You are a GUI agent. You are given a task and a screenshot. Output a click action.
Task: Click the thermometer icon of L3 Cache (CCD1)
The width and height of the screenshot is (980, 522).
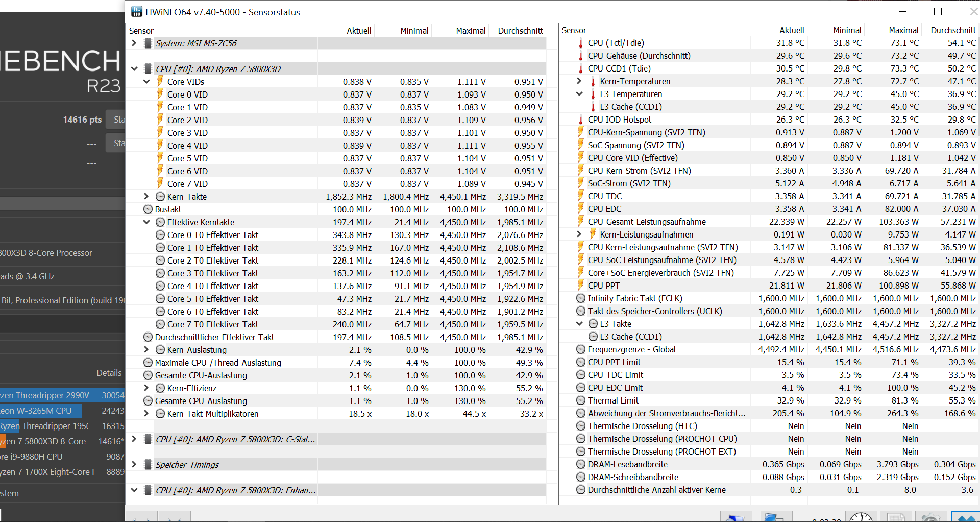pos(593,107)
